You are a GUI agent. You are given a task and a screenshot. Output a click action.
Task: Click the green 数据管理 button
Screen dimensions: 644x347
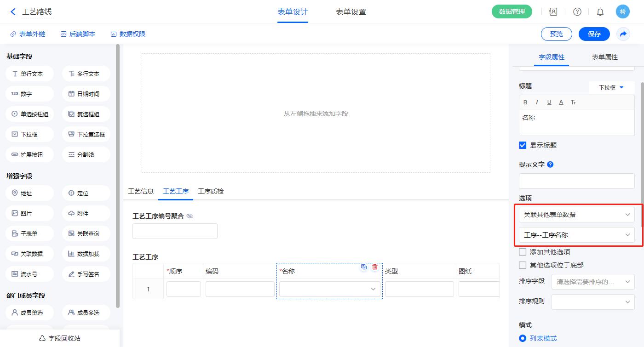pos(512,12)
